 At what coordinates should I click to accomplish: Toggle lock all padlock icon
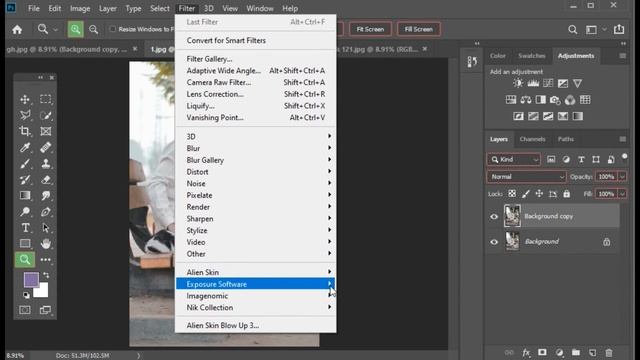point(567,194)
